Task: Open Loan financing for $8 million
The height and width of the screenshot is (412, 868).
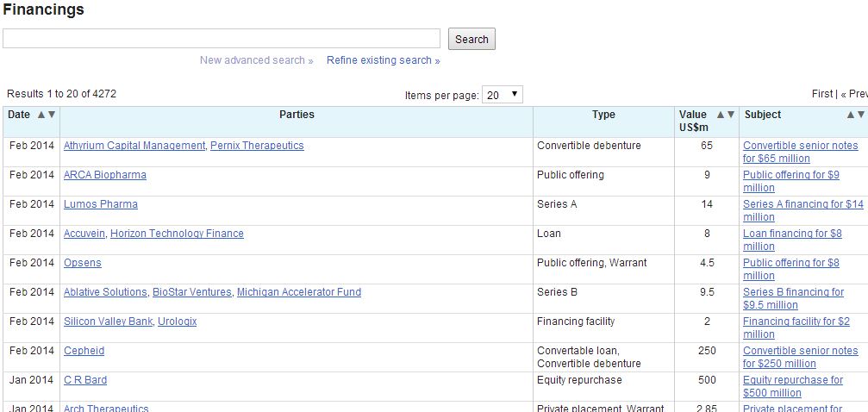Action: pyautogui.click(x=792, y=240)
